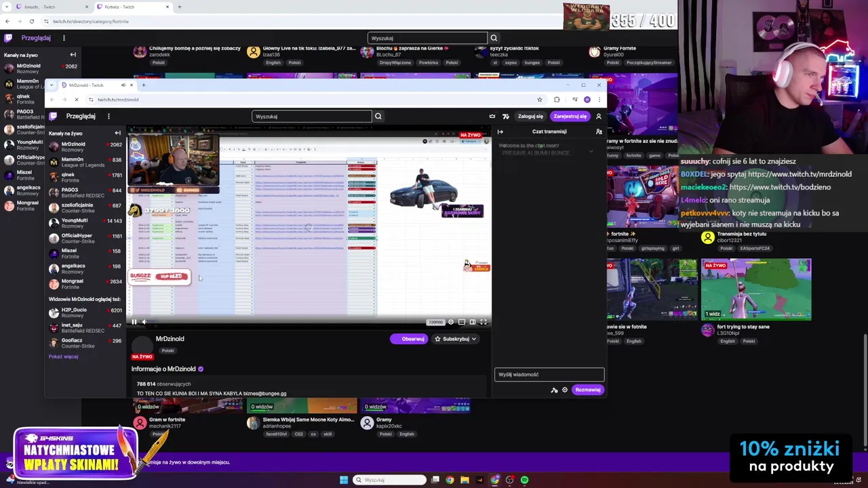Open Siemka Wbijaj Same Mocne Koty stream title
This screenshot has height=488, width=868.
coord(308,420)
